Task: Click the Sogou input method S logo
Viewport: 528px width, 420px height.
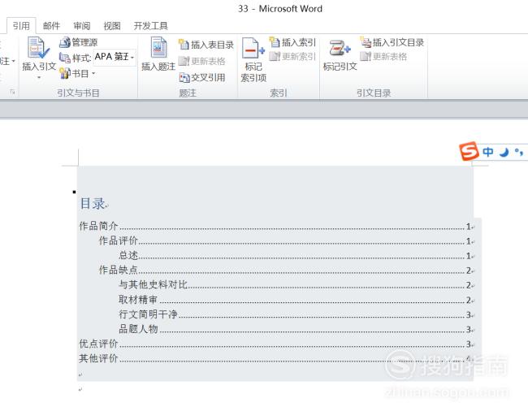Action: coord(469,151)
